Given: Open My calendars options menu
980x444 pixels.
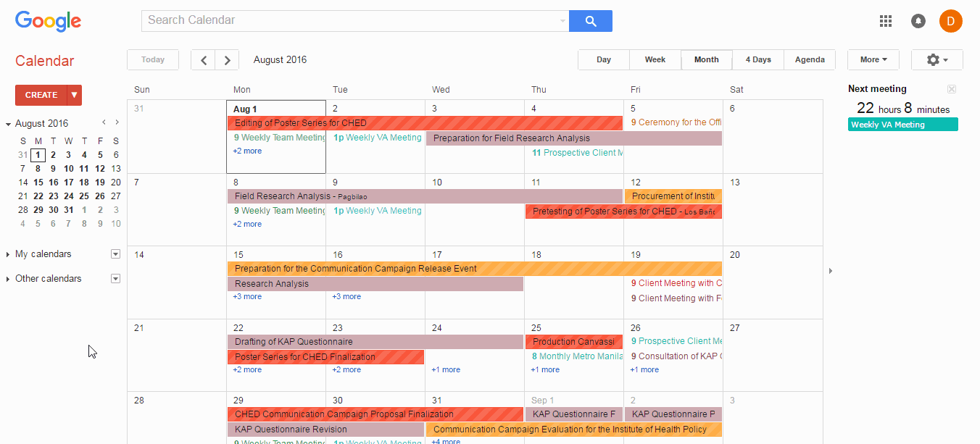Looking at the screenshot, I should tap(115, 254).
